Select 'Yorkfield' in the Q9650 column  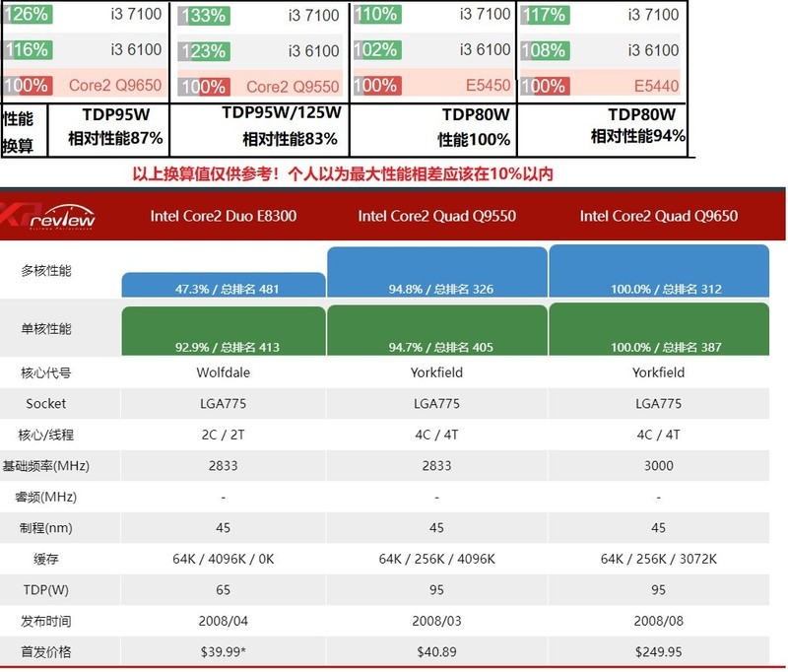click(658, 372)
